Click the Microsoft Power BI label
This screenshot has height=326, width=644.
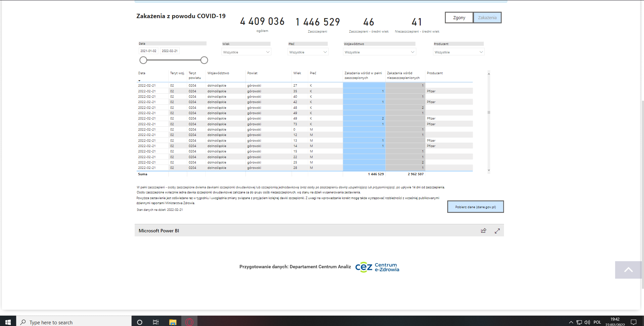click(x=159, y=231)
